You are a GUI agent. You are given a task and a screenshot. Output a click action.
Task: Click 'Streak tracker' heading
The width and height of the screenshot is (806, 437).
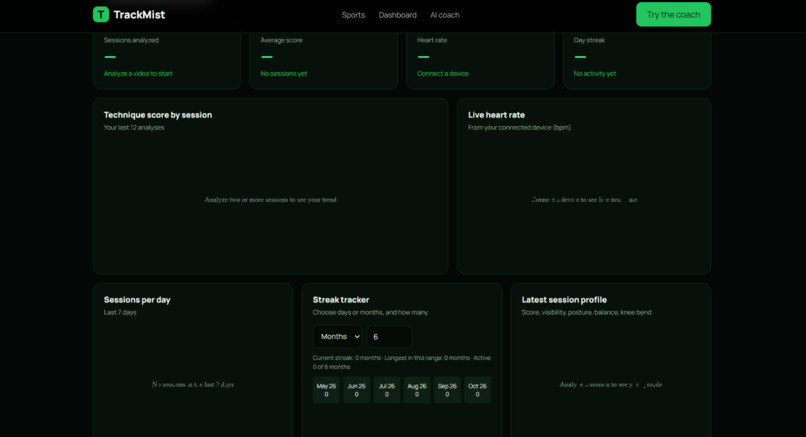(341, 300)
